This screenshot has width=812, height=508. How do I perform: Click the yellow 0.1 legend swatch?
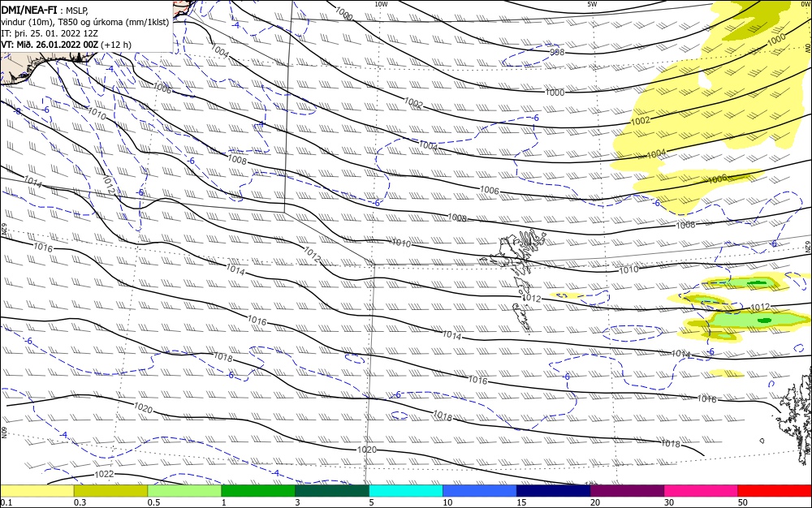(37, 490)
